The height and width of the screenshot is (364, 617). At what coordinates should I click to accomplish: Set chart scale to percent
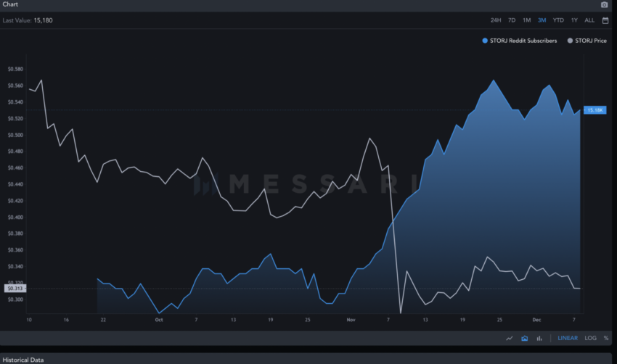pyautogui.click(x=606, y=338)
